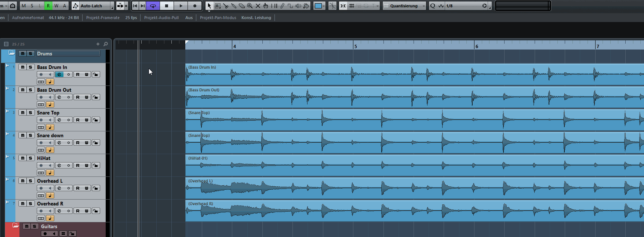644x237 pixels.
Task: Click Projekt-Audio-Pull value Aus
Action: 189,18
